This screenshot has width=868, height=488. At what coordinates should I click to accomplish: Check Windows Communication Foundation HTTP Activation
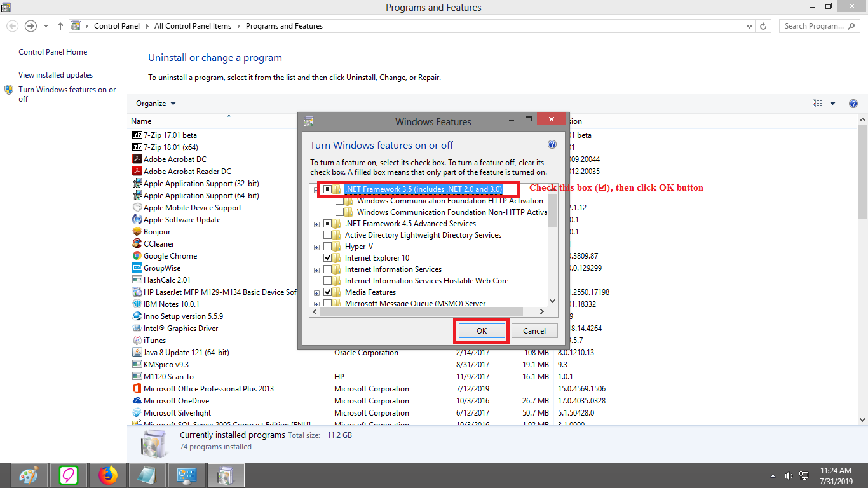click(339, 201)
